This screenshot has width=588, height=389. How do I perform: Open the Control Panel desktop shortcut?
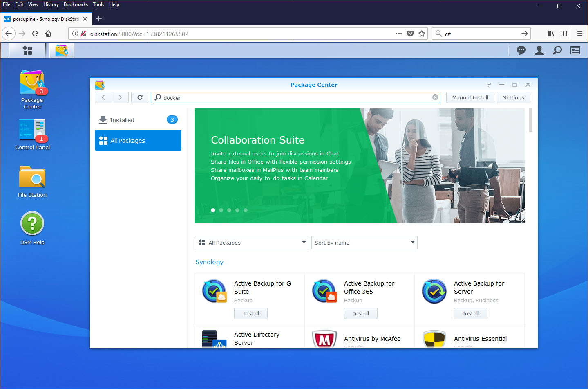pyautogui.click(x=32, y=135)
